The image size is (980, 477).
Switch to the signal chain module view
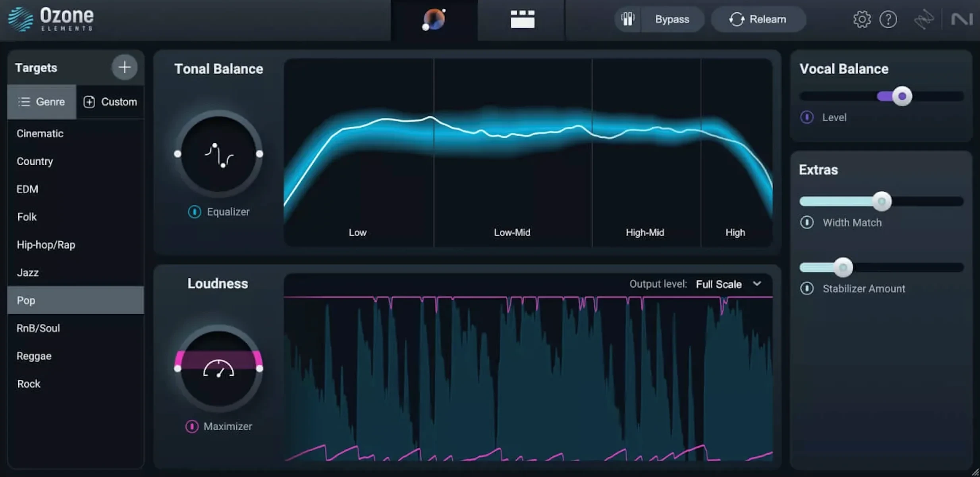(522, 19)
